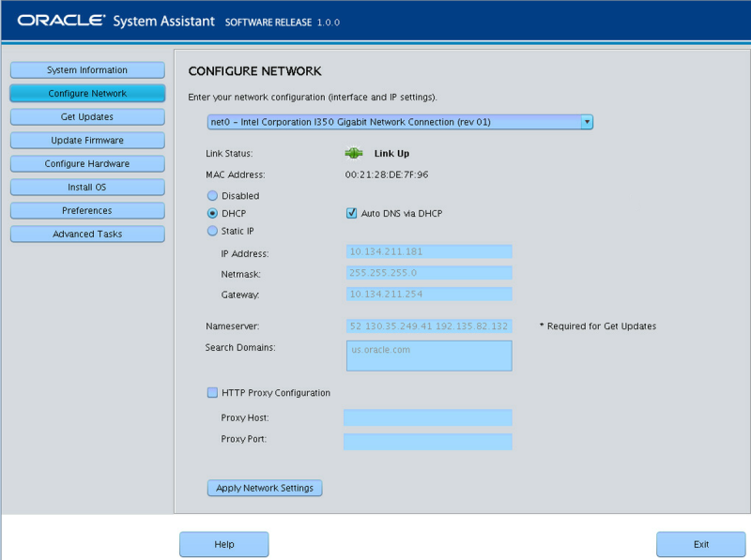Click the IP Address input field
Image resolution: width=751 pixels, height=560 pixels.
[x=429, y=251]
